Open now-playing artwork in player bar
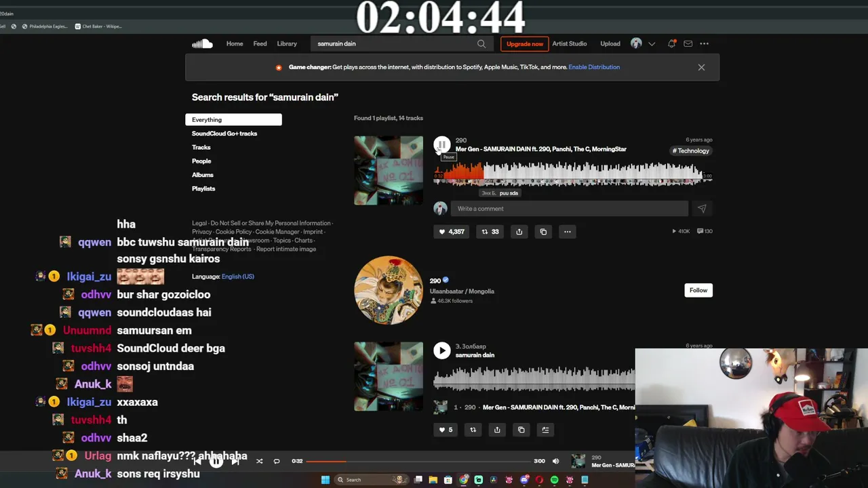Viewport: 868px width, 488px height. [x=578, y=462]
